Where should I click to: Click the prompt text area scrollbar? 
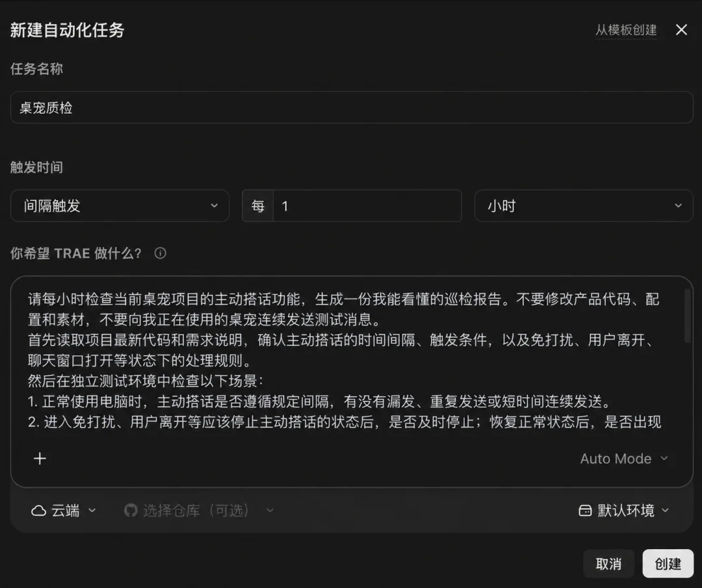click(x=687, y=316)
